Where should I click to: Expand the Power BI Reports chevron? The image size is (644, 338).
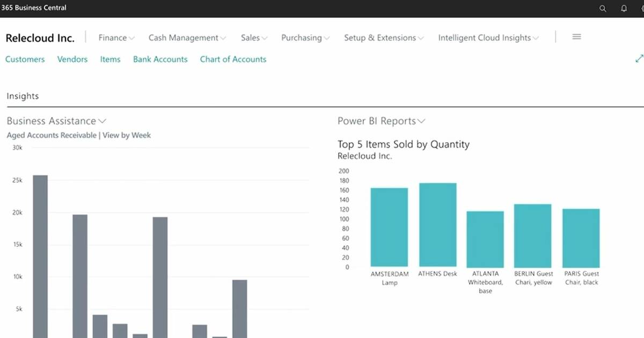coord(421,121)
